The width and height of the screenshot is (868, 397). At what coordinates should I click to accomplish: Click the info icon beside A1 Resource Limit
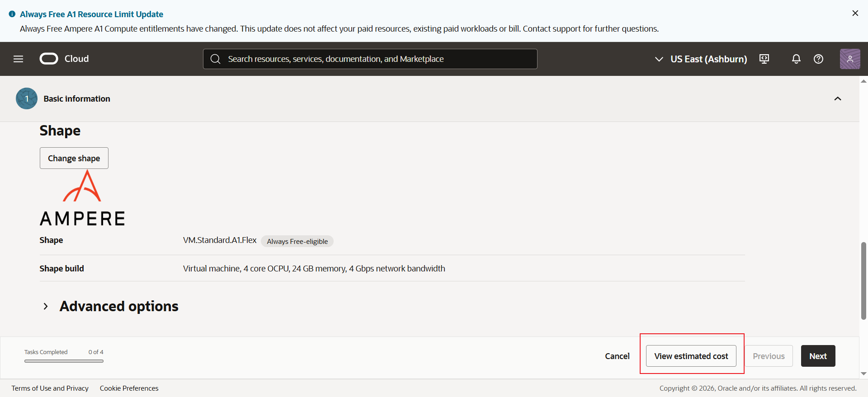12,14
